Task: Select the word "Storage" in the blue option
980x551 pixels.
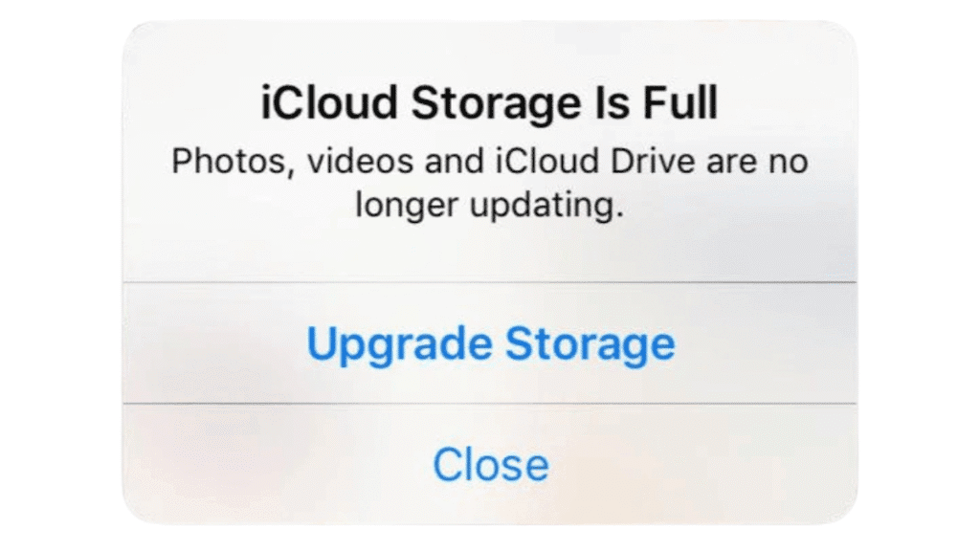Action: 590,345
